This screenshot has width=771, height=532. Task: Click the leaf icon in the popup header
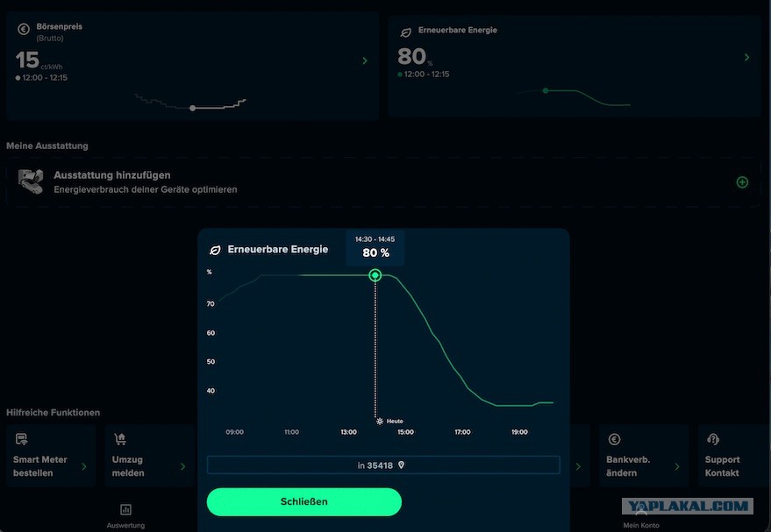[215, 250]
